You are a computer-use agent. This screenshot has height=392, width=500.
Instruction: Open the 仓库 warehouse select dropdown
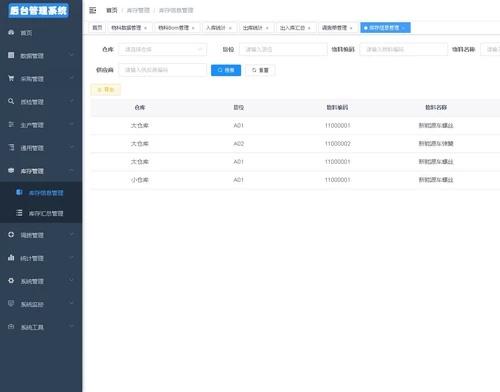pyautogui.click(x=163, y=49)
